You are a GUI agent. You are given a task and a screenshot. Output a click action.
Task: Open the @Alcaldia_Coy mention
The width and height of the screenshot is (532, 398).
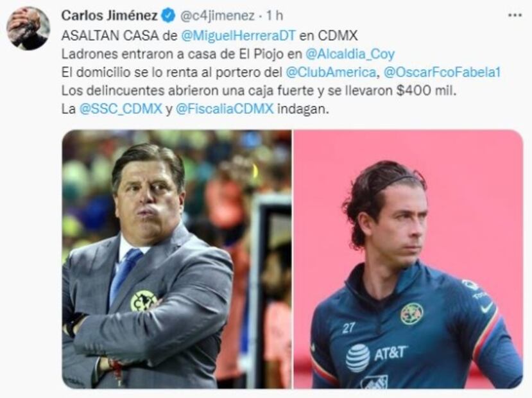(x=350, y=54)
